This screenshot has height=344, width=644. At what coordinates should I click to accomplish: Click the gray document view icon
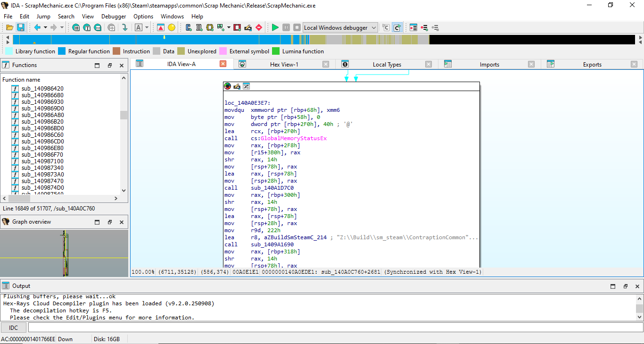(x=199, y=27)
